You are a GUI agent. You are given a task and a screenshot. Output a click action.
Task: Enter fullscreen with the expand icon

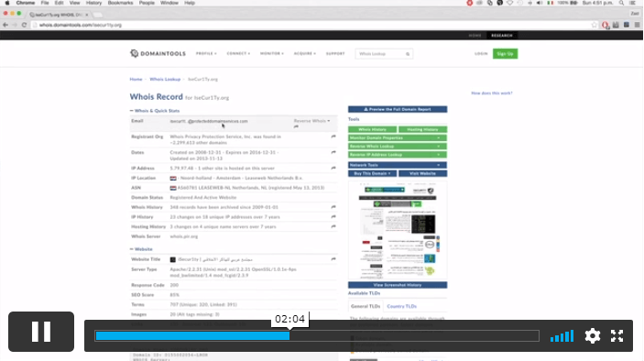(x=617, y=336)
